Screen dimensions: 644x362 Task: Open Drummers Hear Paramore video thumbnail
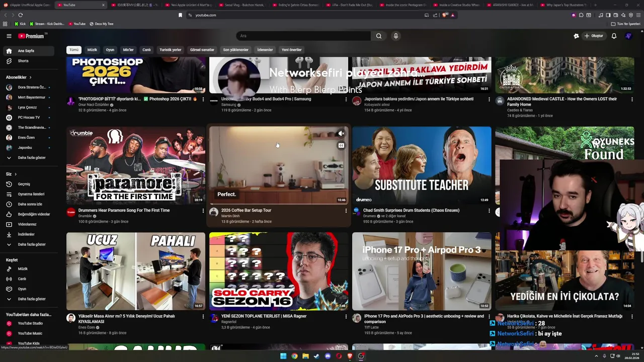pyautogui.click(x=136, y=165)
